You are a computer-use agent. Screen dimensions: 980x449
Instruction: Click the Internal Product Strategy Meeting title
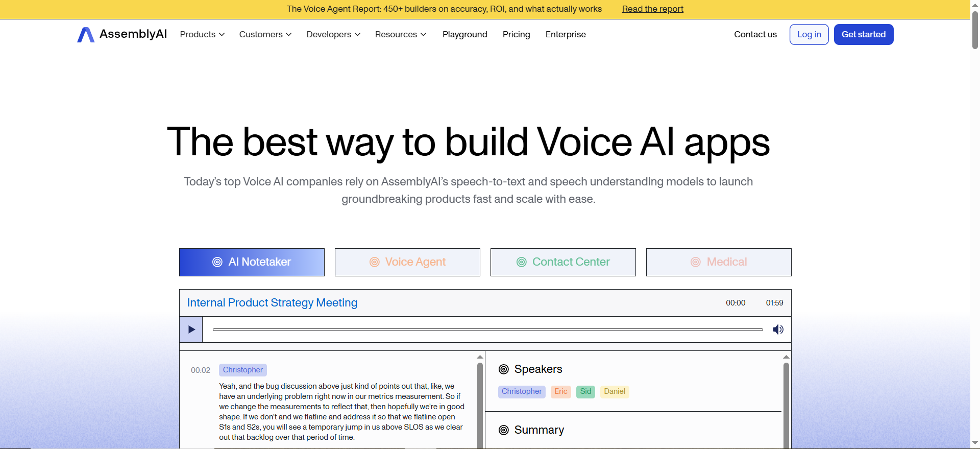272,303
